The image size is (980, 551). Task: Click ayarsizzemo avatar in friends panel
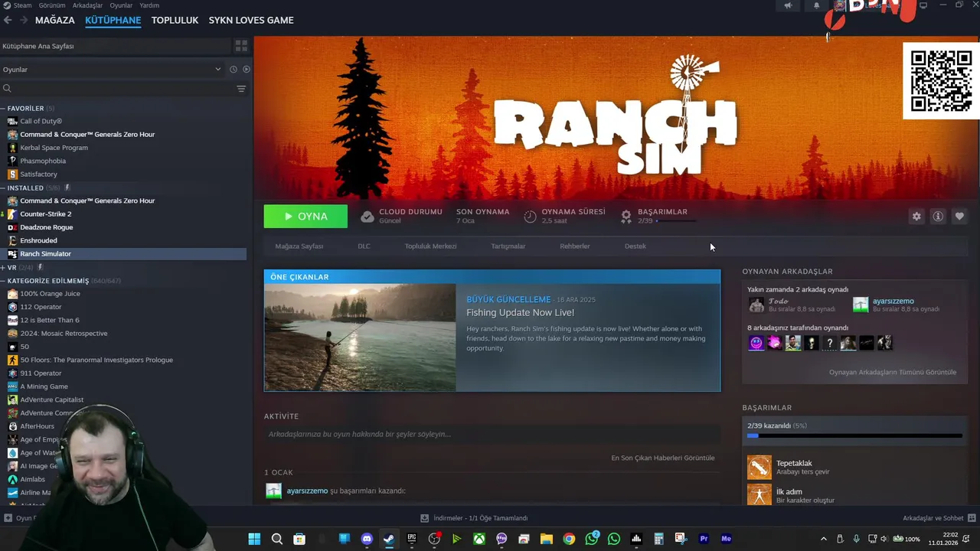[x=861, y=305]
